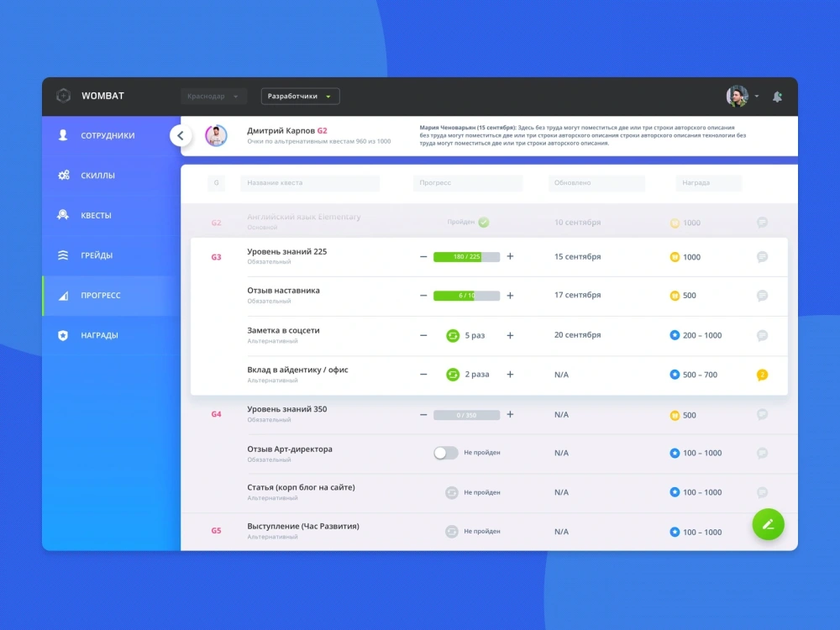Open comments for Отзыв Арт-директора
This screenshot has width=840, height=630.
(762, 454)
